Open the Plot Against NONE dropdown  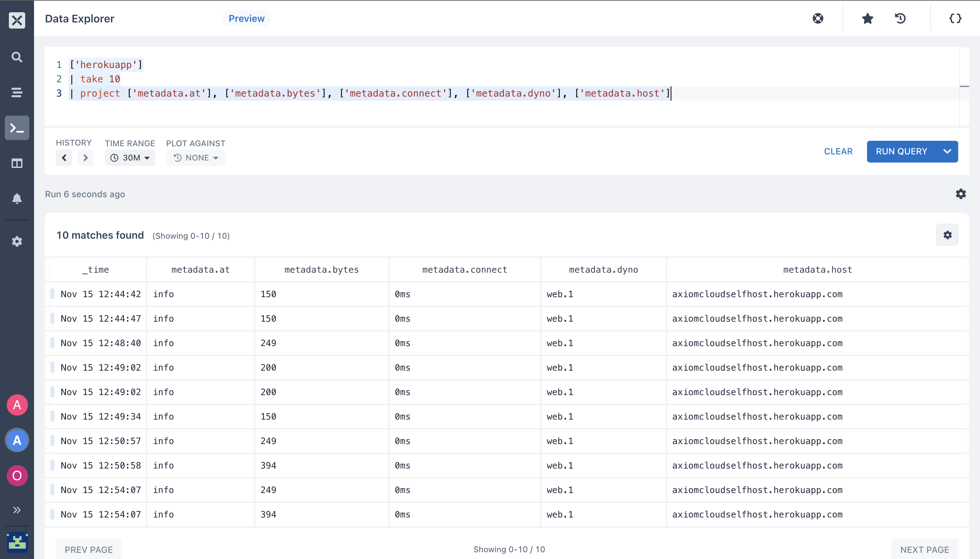tap(196, 158)
